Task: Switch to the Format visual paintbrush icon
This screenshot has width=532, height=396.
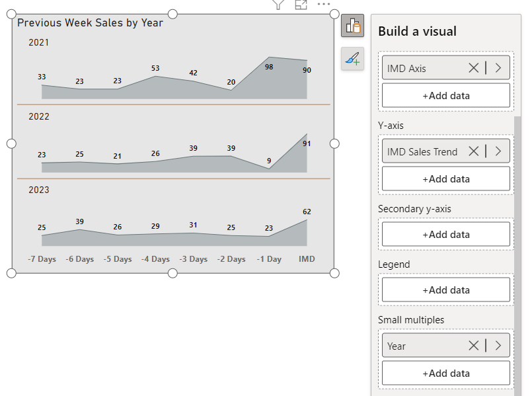Action: coord(352,59)
